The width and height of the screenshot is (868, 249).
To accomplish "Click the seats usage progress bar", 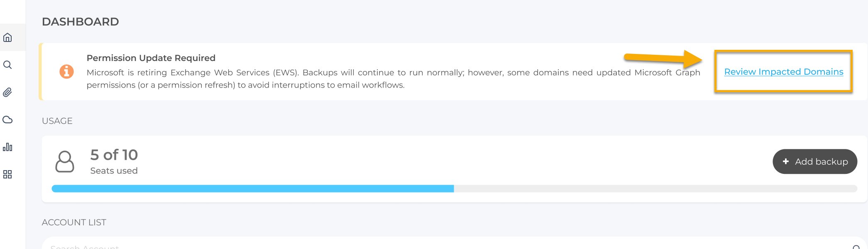I will click(454, 188).
